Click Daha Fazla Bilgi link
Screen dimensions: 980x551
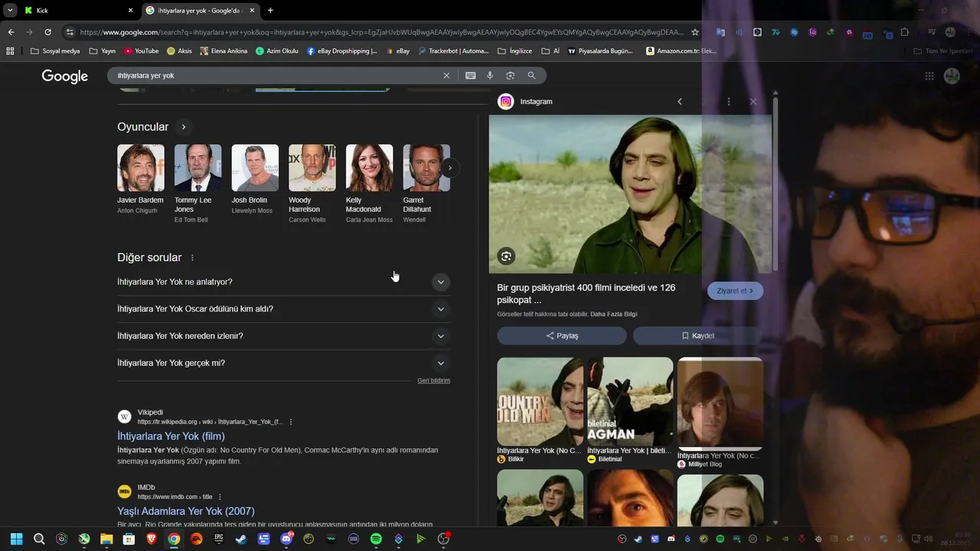pos(613,315)
